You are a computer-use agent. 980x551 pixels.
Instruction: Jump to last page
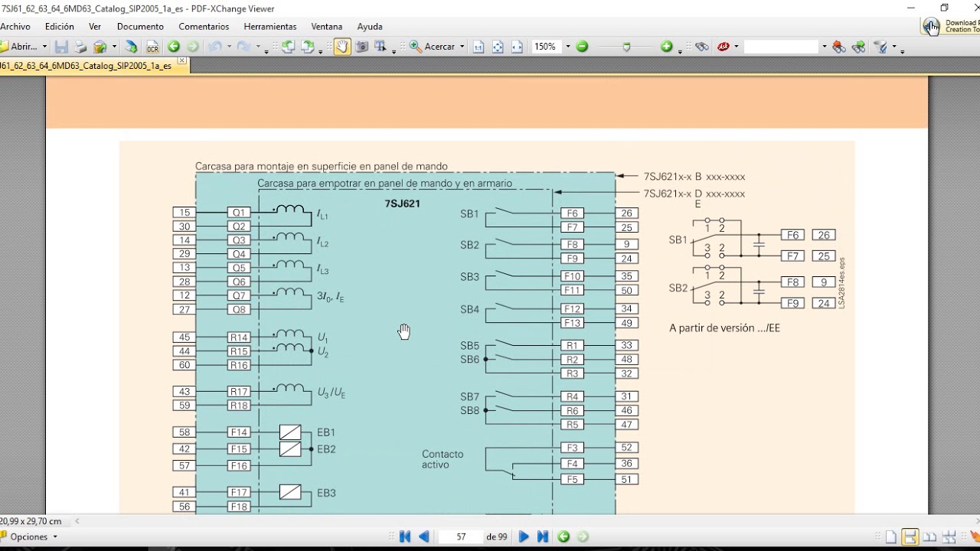pos(542,536)
